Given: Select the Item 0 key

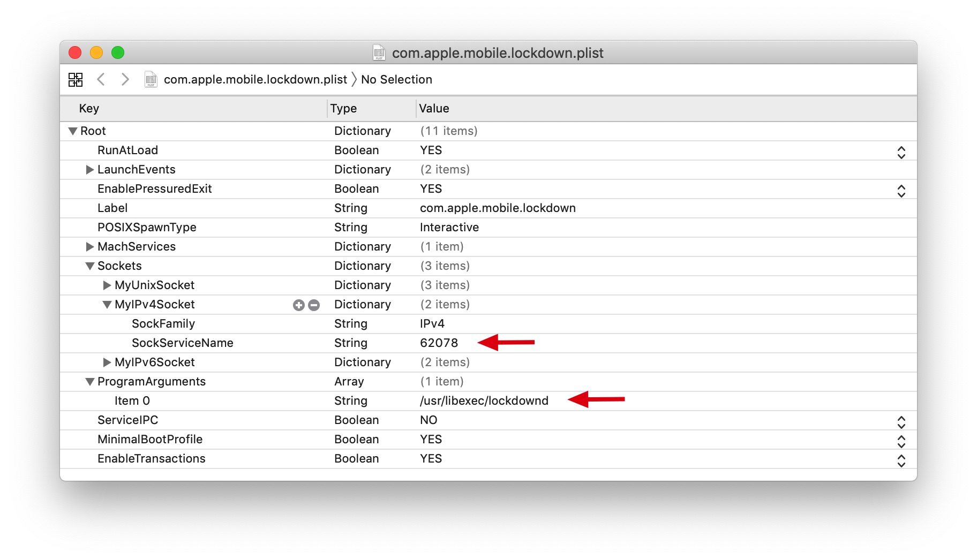Looking at the screenshot, I should pos(132,401).
